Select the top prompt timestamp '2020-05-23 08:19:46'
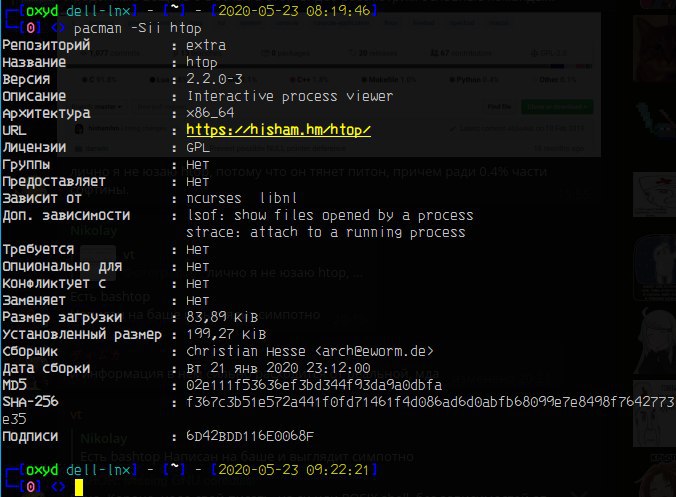Screen dimensions: 676x497 [294, 10]
